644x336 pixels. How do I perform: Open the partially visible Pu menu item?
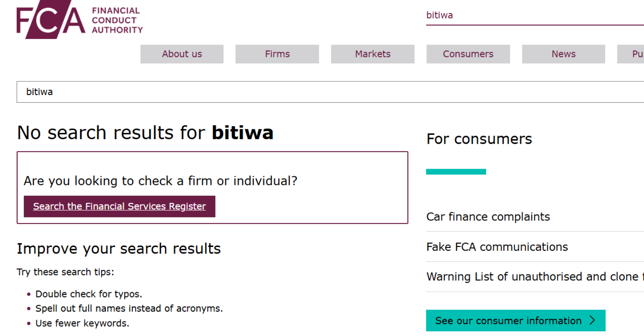click(x=631, y=54)
